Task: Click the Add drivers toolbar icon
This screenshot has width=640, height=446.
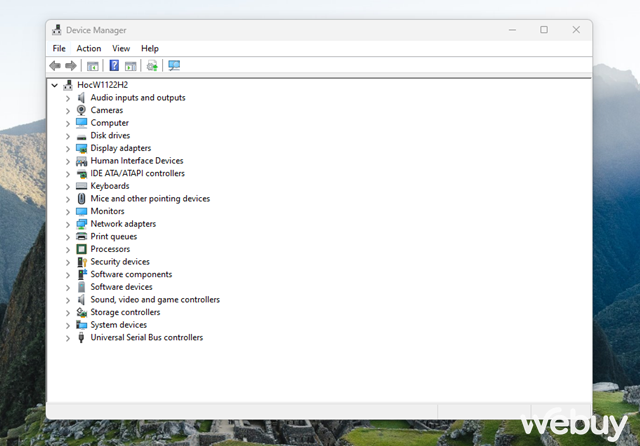Action: (152, 66)
